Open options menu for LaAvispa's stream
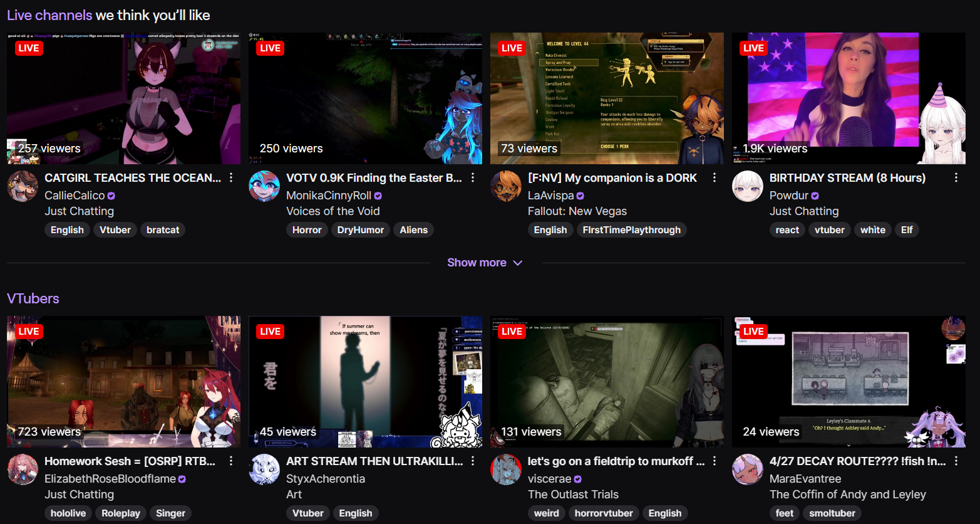The height and width of the screenshot is (524, 980). pyautogui.click(x=714, y=178)
